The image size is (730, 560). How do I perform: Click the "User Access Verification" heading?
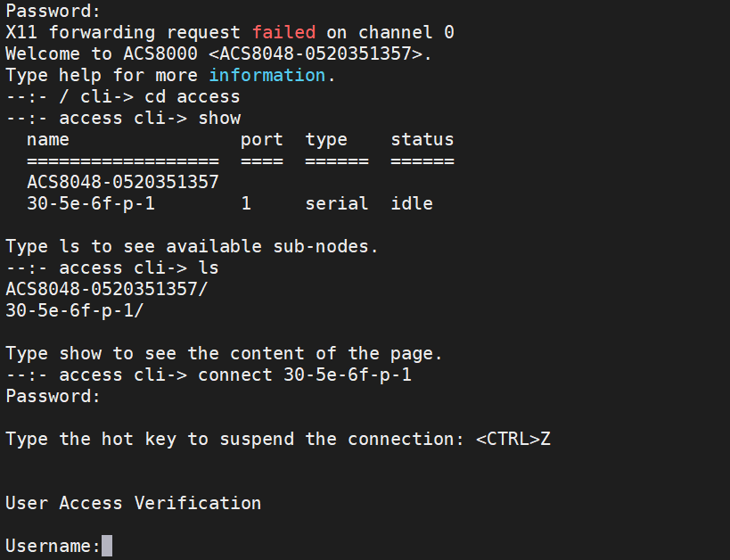134,503
